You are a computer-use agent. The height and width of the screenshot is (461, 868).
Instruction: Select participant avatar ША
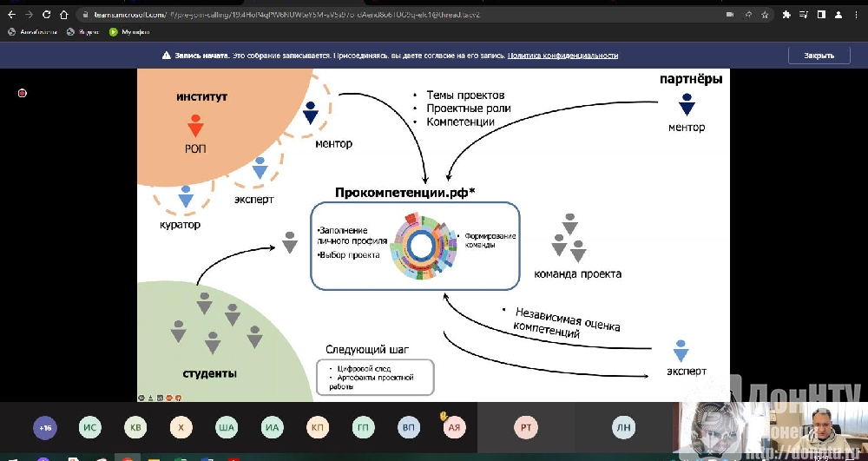227,428
